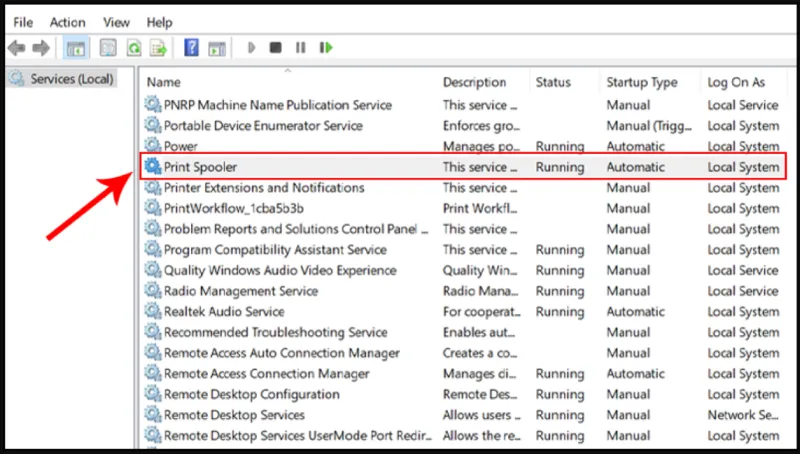Click the Show/Hide Action Pane icon
800x454 pixels.
click(x=217, y=48)
